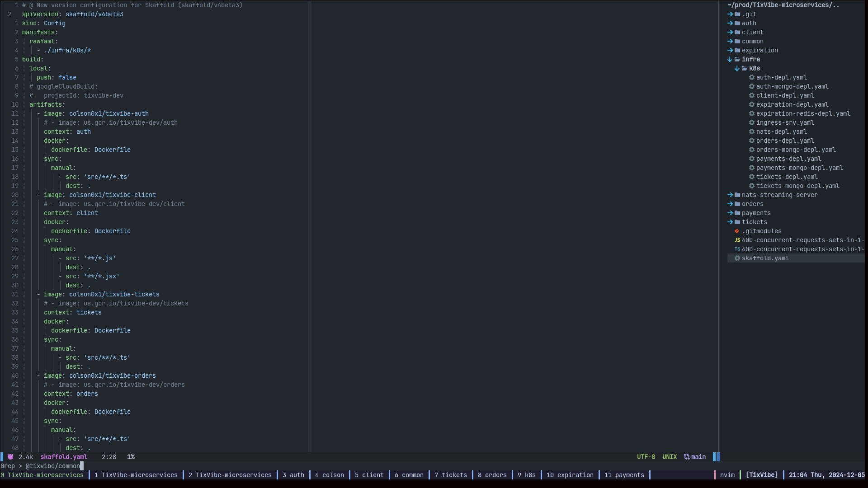Collapse the infra folder arrow

730,59
